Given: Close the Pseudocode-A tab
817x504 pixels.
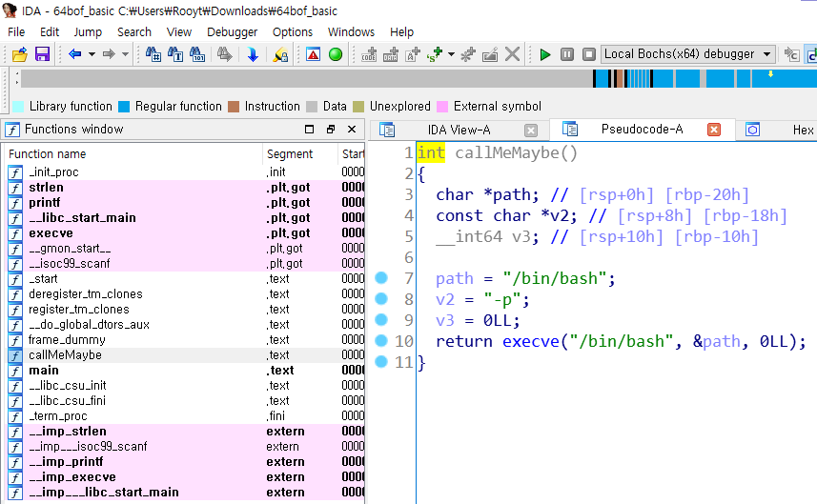Looking at the screenshot, I should 714,130.
